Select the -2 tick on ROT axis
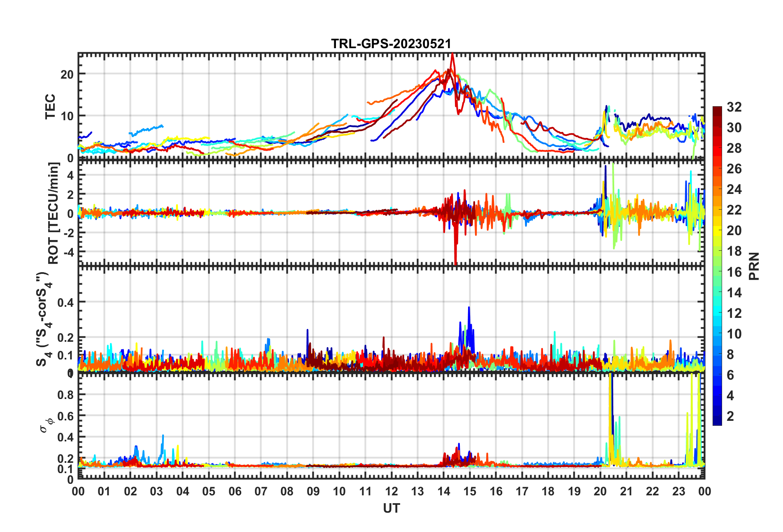The image size is (783, 532). coord(68,233)
